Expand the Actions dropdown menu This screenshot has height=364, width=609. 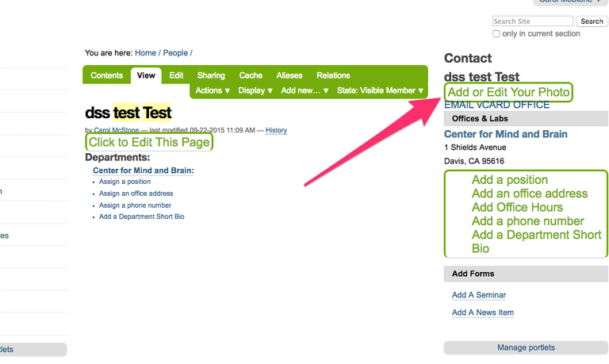pyautogui.click(x=213, y=90)
